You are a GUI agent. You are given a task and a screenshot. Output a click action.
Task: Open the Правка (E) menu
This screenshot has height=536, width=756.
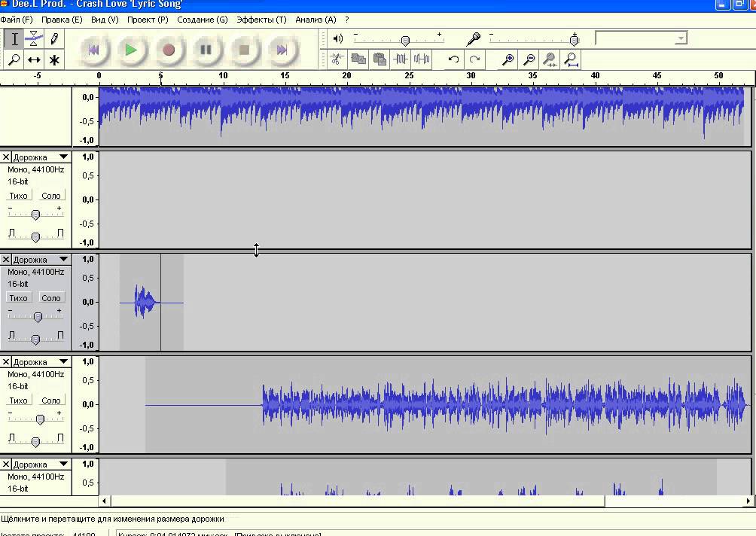[62, 20]
